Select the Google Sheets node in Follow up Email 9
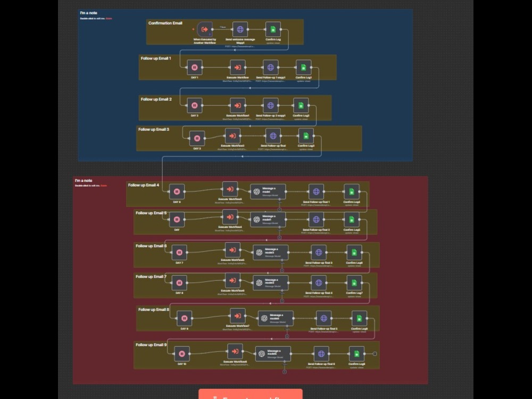532x399 pixels. tap(356, 354)
